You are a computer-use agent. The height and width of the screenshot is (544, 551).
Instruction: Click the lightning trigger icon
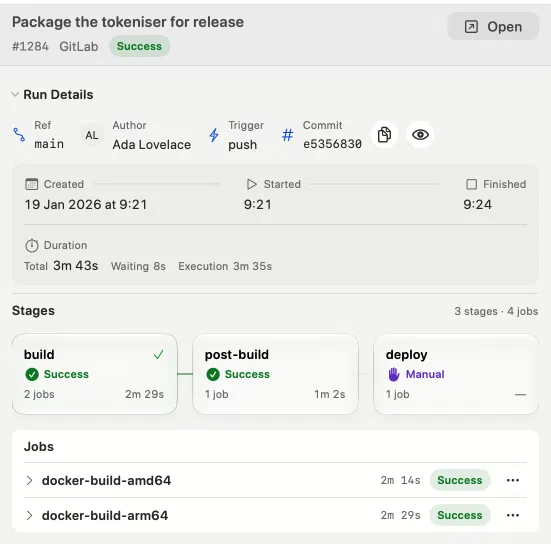coord(214,135)
